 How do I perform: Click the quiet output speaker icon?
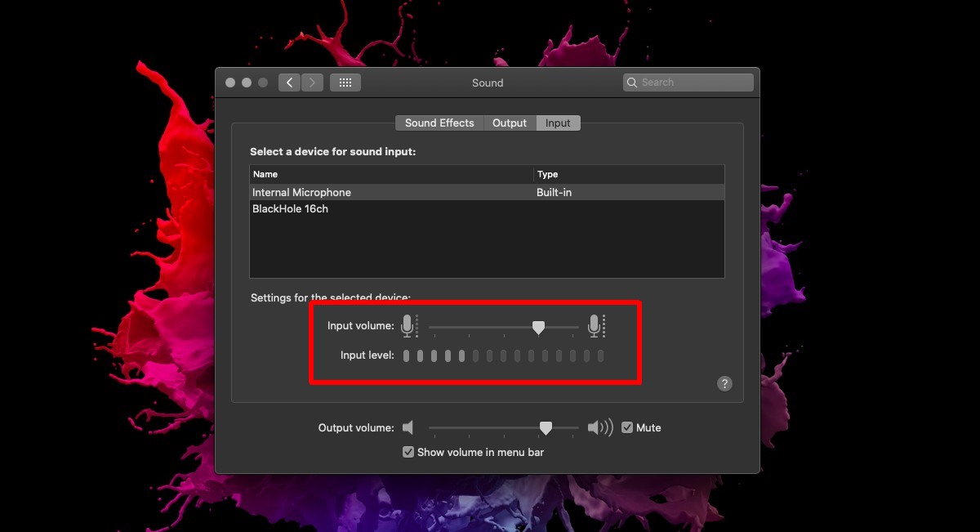(x=408, y=427)
